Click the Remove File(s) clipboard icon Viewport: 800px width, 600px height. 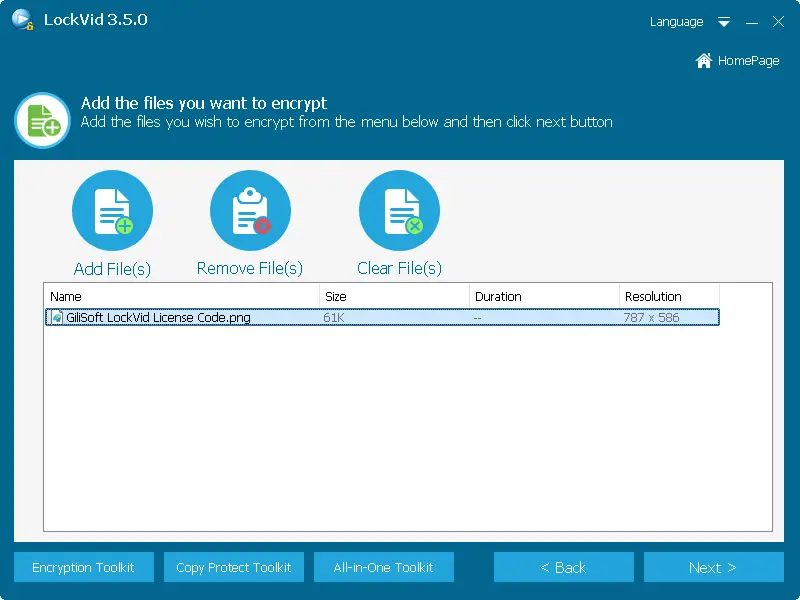(250, 211)
